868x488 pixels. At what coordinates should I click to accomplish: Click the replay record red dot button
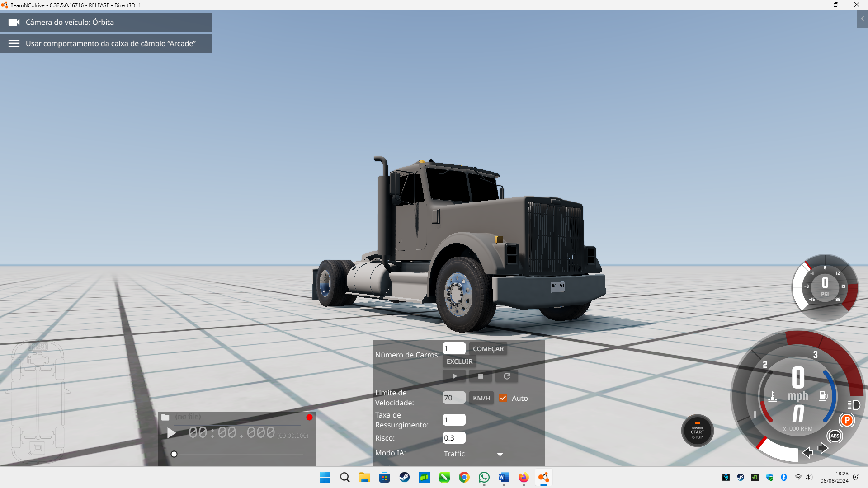pyautogui.click(x=309, y=417)
